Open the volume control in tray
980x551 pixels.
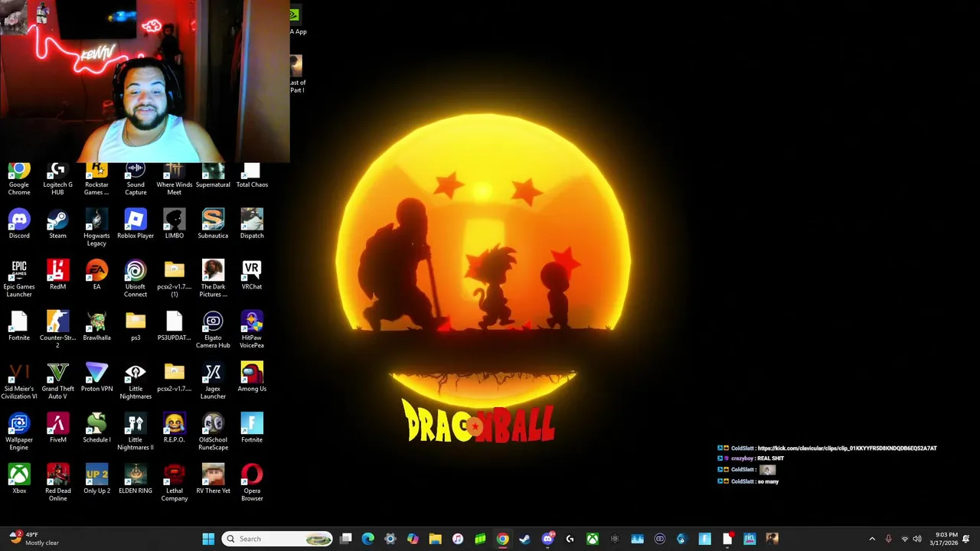click(x=917, y=539)
